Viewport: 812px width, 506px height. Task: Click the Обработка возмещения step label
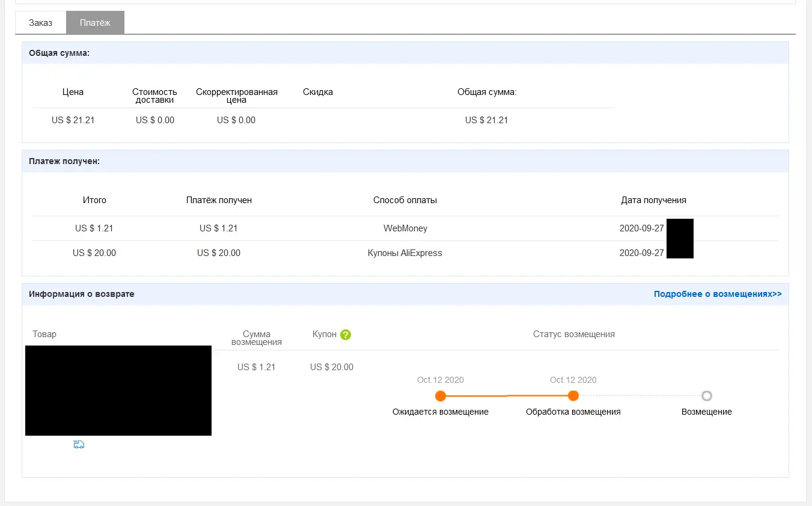coord(573,412)
